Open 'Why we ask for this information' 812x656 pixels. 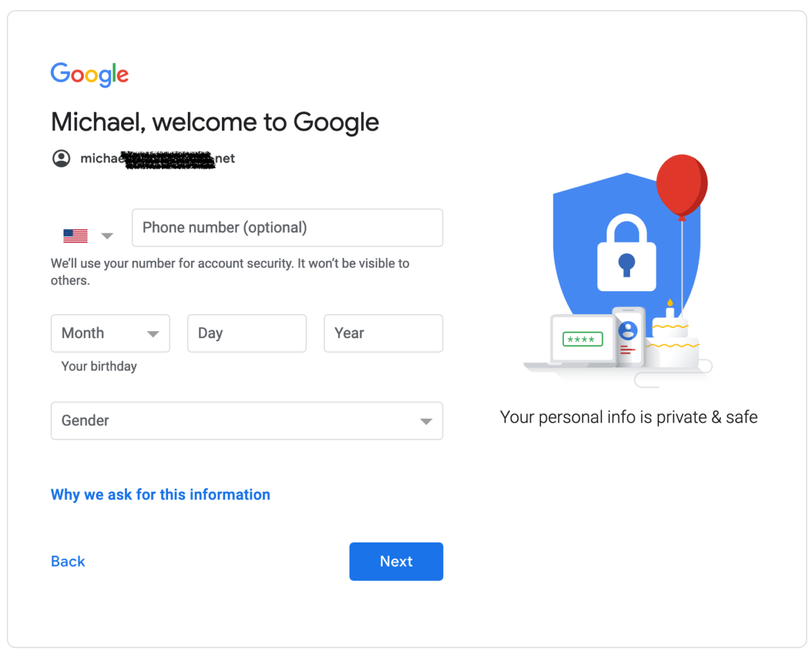(x=160, y=494)
